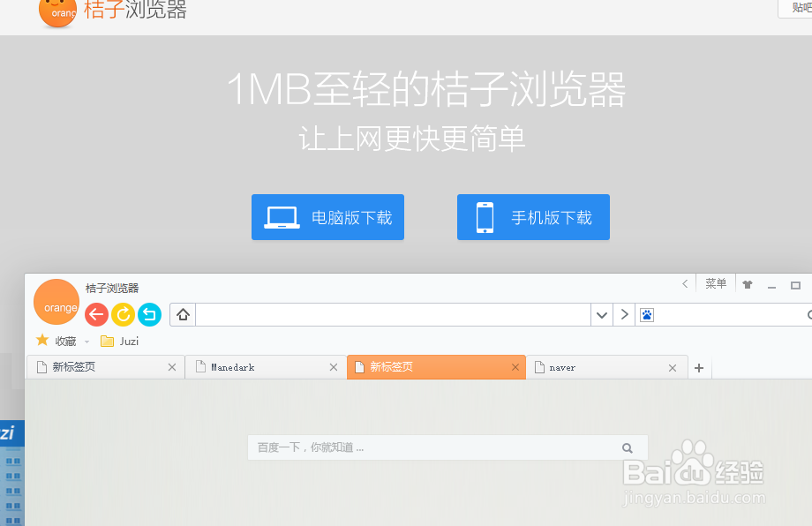Viewport: 812px width, 526px height.
Task: Click the back navigation arrow
Action: click(96, 314)
